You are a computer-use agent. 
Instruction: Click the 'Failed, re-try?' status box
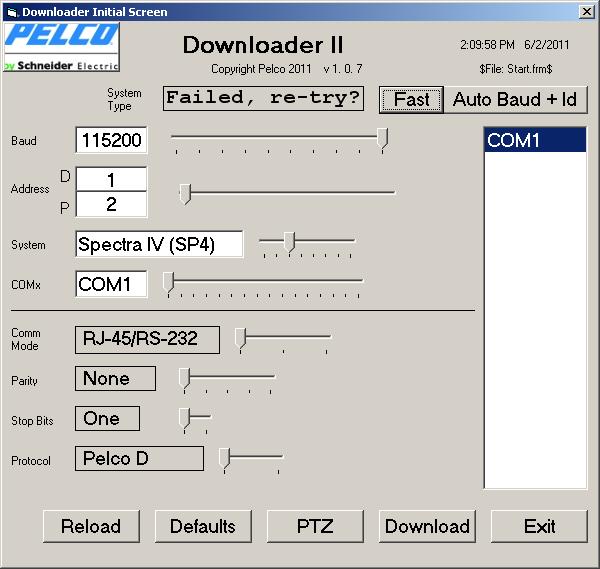click(263, 99)
